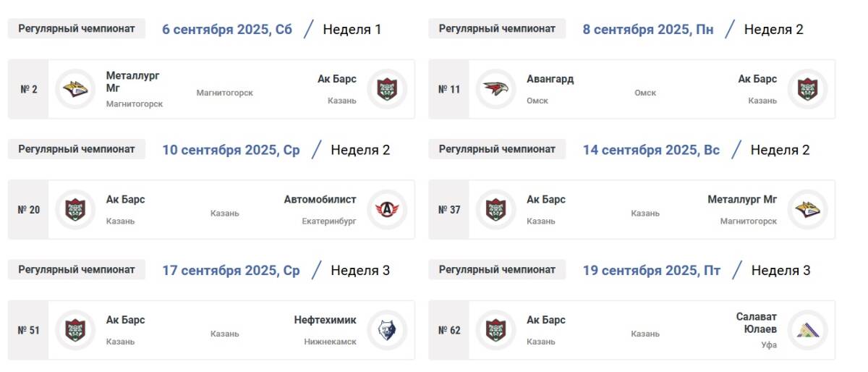Click Регулярный чемпионат tag beside 17 сентября
Image resolution: width=868 pixels, height=372 pixels.
pyautogui.click(x=77, y=270)
